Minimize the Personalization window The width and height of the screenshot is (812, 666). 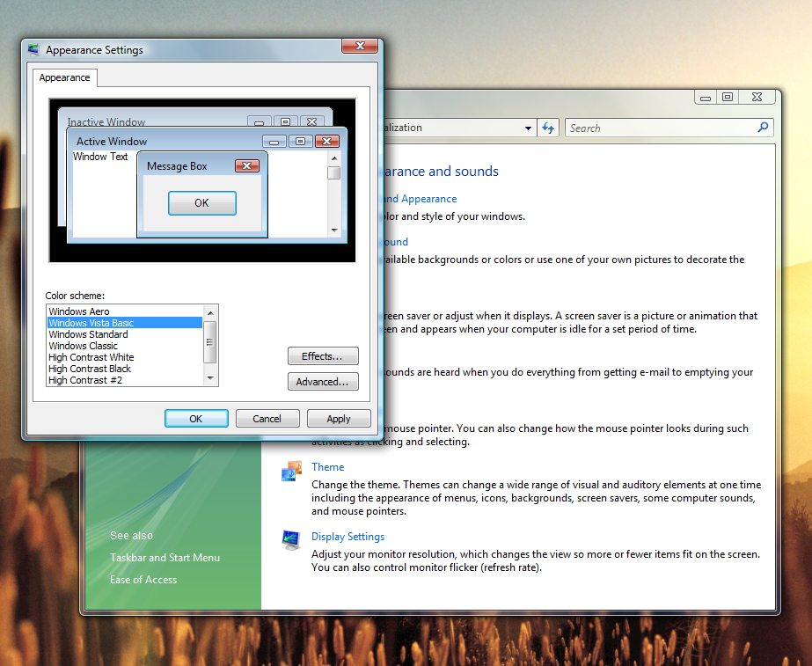(706, 98)
